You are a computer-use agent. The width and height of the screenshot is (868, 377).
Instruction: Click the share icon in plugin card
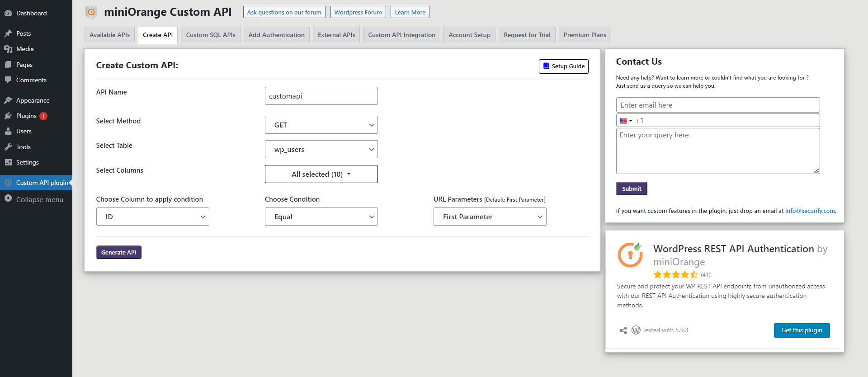(x=623, y=330)
